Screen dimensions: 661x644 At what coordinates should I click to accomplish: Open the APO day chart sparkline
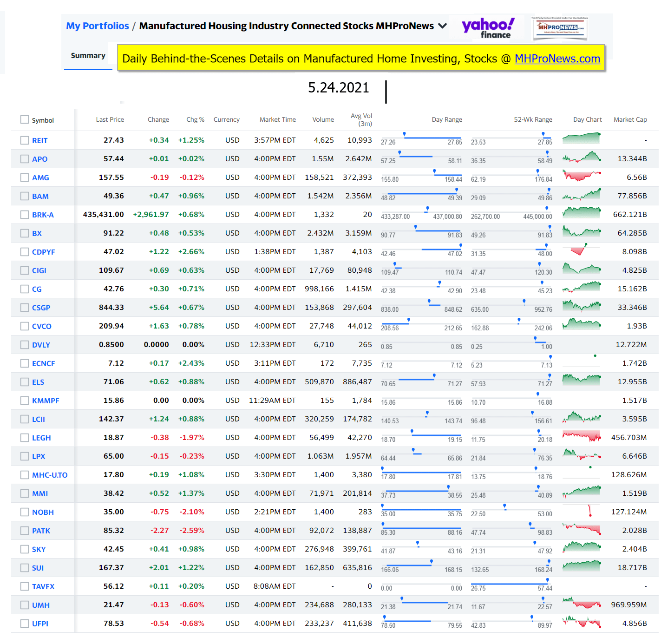[582, 158]
